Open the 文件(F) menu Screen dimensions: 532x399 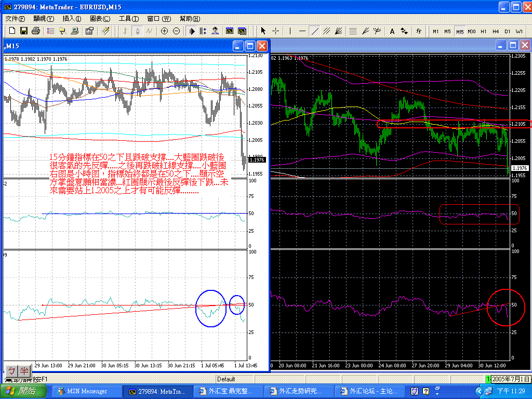[x=15, y=18]
